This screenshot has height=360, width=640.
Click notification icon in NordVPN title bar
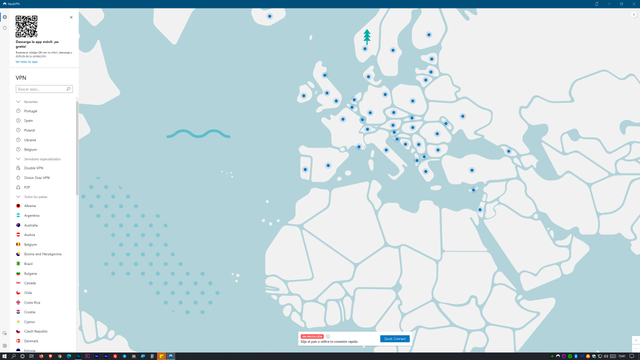[596, 4]
